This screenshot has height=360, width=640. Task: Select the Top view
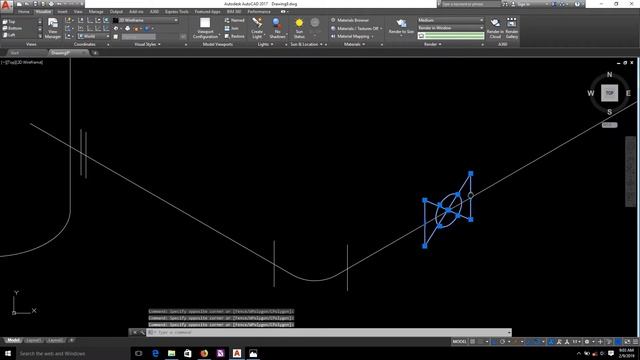pyautogui.click(x=9, y=22)
